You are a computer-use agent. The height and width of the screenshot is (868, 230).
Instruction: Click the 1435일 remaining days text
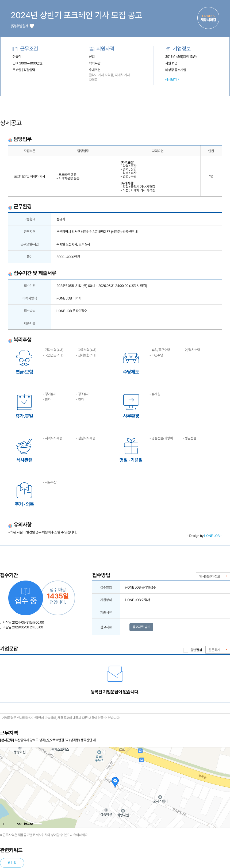pyautogui.click(x=58, y=596)
